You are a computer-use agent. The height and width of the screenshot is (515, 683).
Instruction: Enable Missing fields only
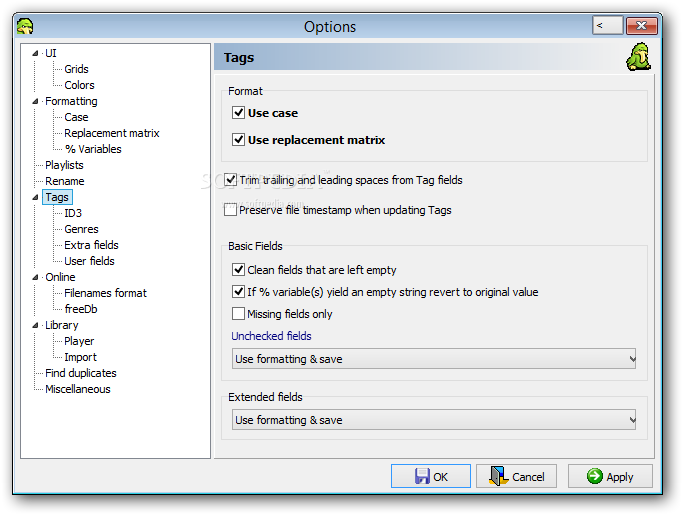pos(238,314)
